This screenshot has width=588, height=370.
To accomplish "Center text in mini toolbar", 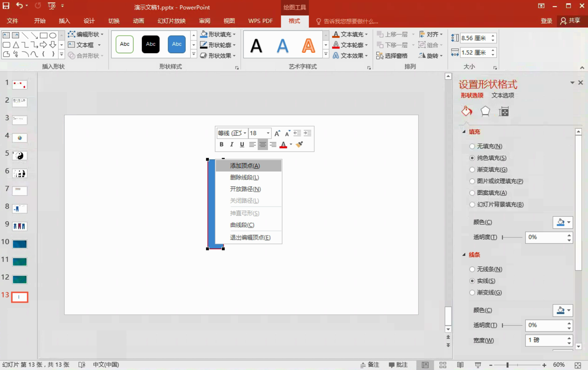I will click(x=263, y=144).
